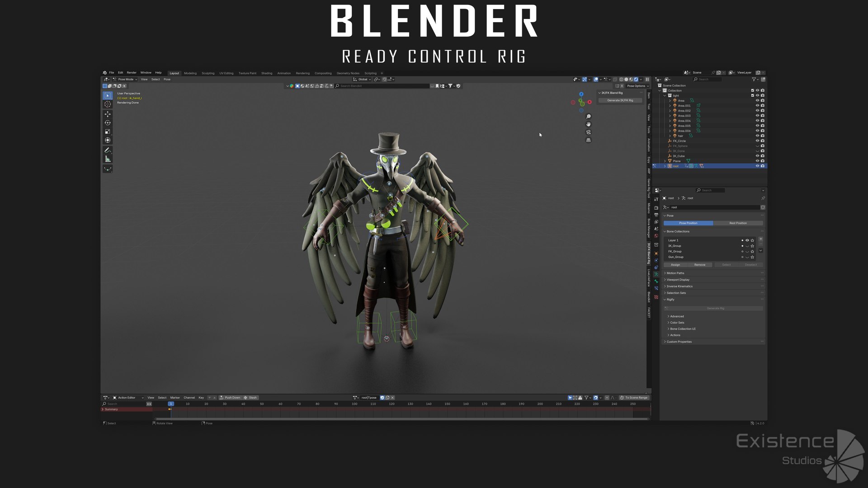Activate the 3D Cursor tool
Image resolution: width=868 pixels, height=488 pixels.
[x=108, y=104]
